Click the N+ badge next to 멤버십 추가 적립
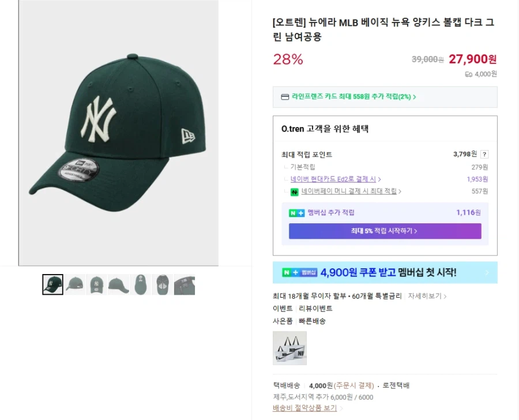Image resolution: width=519 pixels, height=420 pixels. [x=295, y=213]
